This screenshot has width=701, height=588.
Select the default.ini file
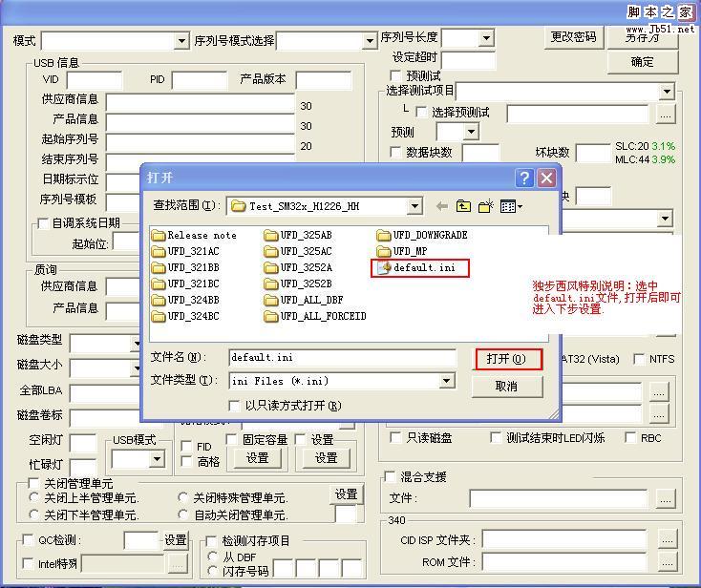pos(422,268)
